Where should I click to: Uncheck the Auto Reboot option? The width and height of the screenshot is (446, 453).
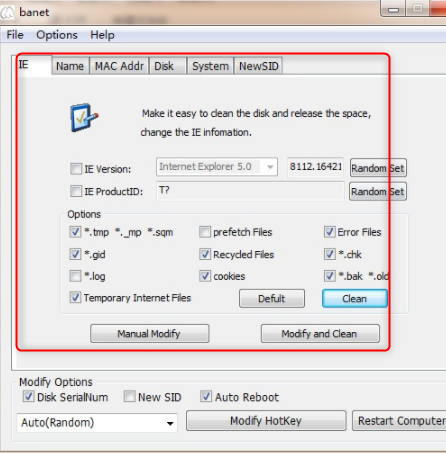pos(206,396)
